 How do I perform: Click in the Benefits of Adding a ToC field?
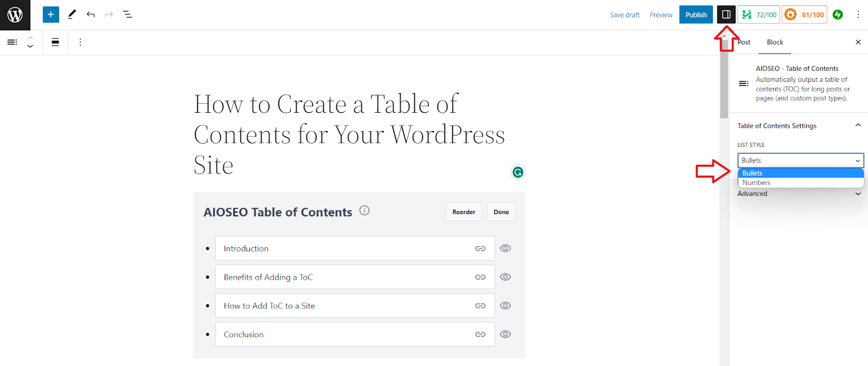click(355, 277)
